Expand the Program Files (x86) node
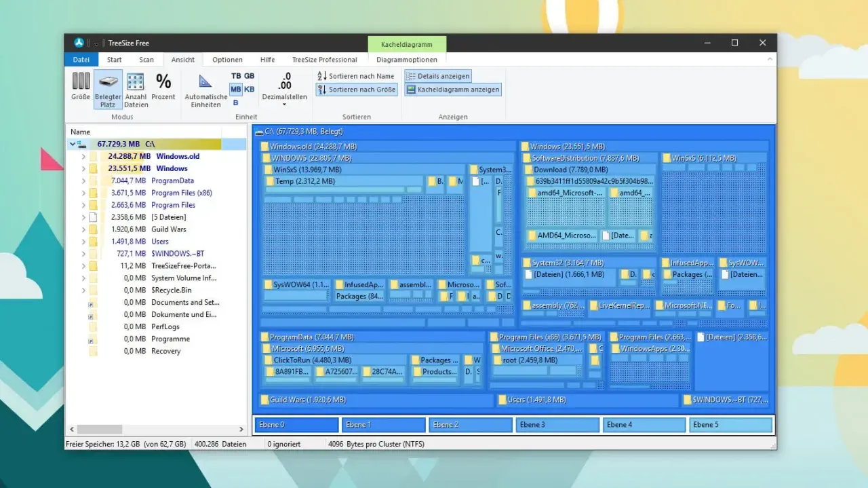 [83, 193]
